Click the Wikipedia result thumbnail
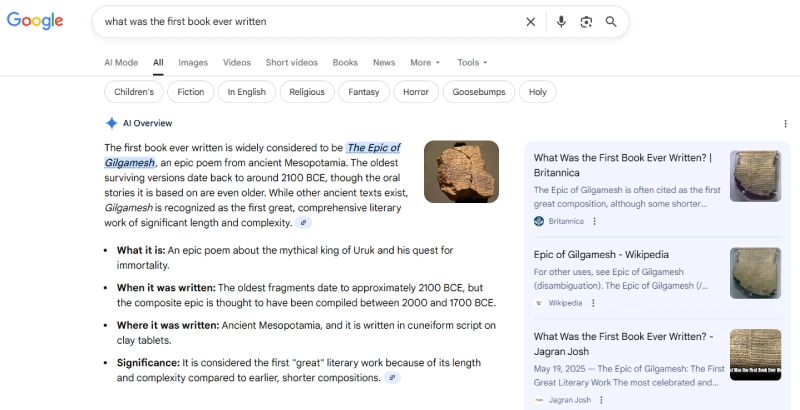800x410 pixels. [x=755, y=273]
